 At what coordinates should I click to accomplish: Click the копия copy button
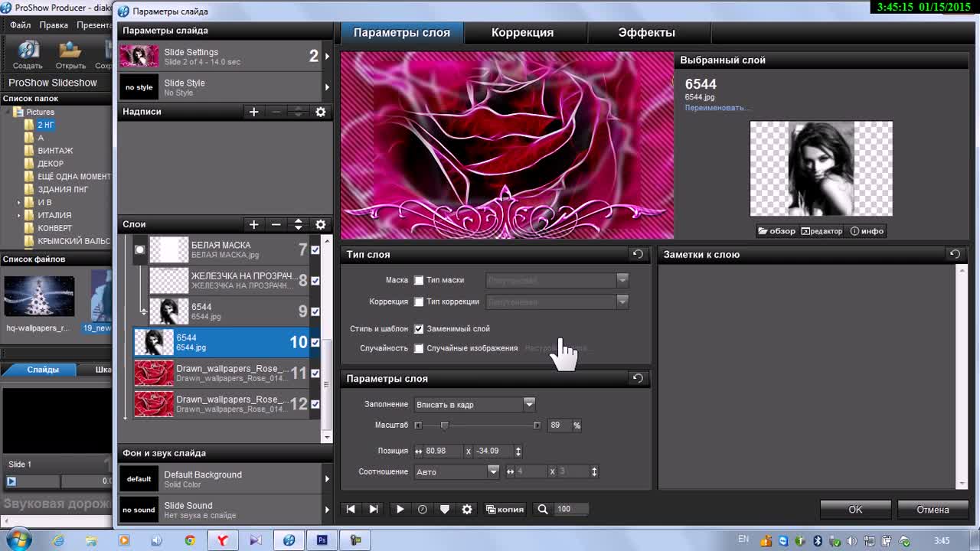(x=505, y=509)
